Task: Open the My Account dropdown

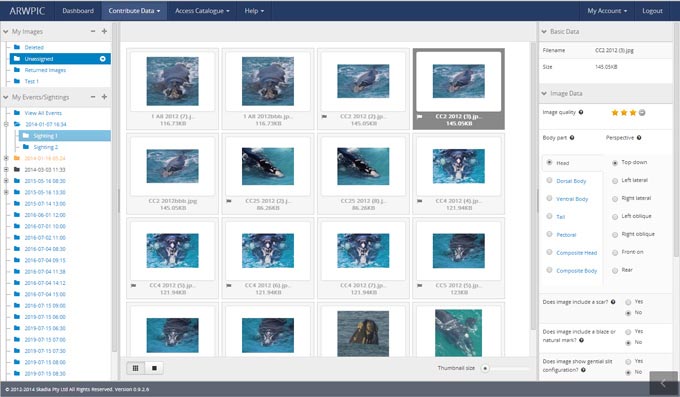Action: (607, 11)
